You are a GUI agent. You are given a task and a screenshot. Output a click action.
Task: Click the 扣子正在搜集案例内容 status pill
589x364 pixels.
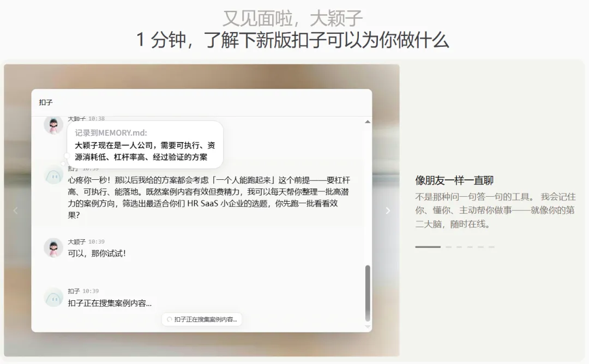click(202, 319)
